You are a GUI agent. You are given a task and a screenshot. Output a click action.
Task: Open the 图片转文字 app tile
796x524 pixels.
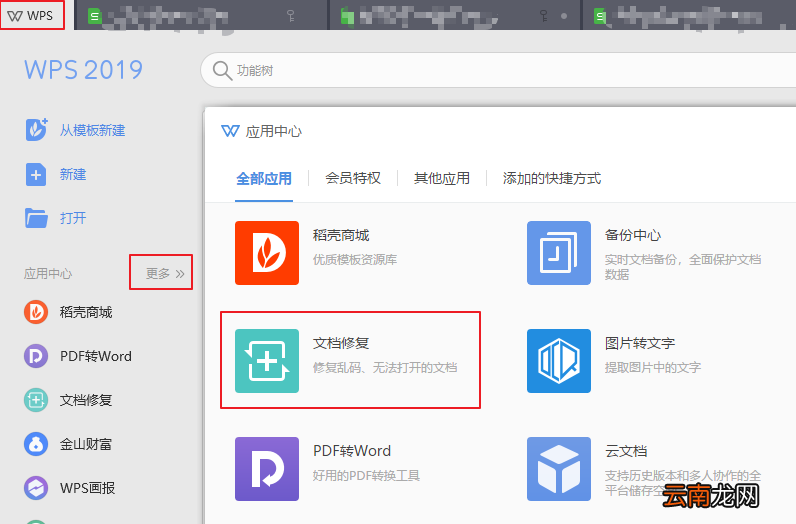[x=614, y=361]
